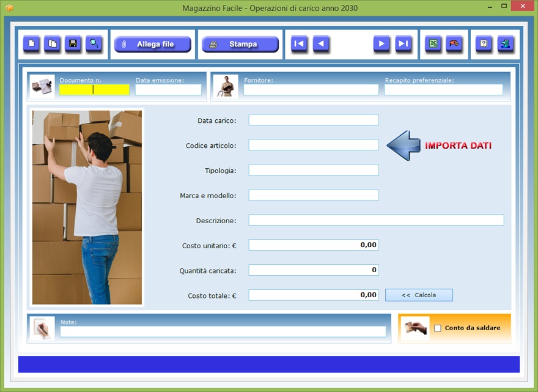
Task: Click the document stamp icon beside Documento n.
Action: click(x=42, y=86)
